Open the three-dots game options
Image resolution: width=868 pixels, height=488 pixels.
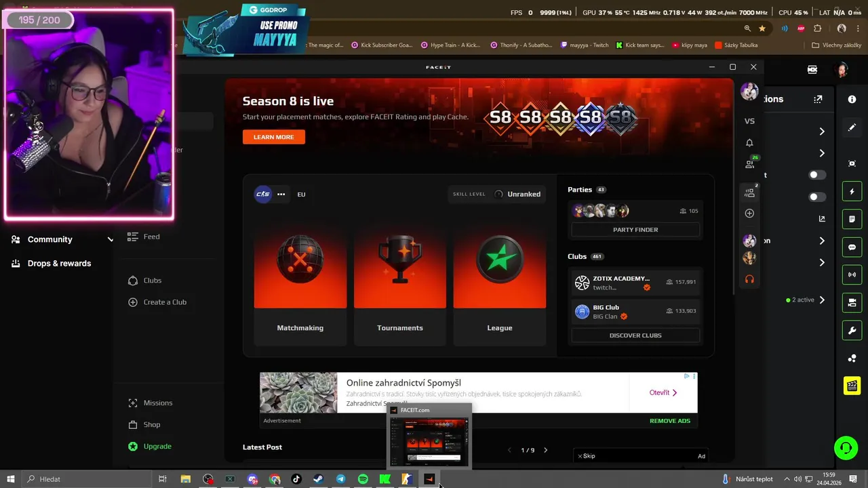click(281, 194)
